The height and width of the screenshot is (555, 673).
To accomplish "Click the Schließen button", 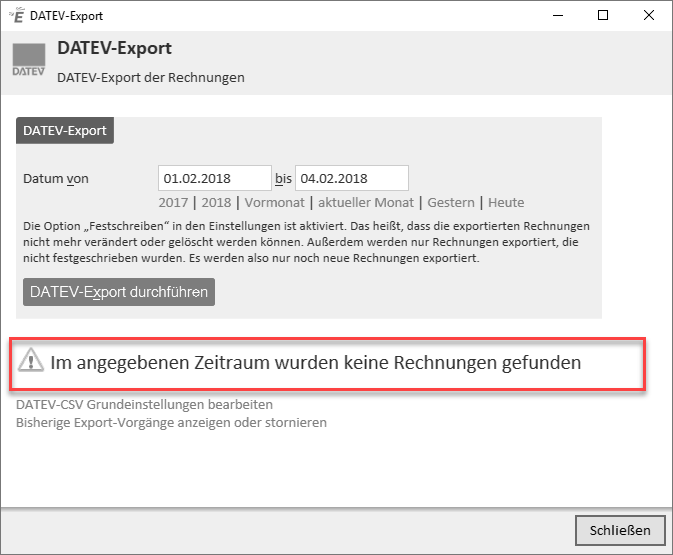I will pos(620,531).
